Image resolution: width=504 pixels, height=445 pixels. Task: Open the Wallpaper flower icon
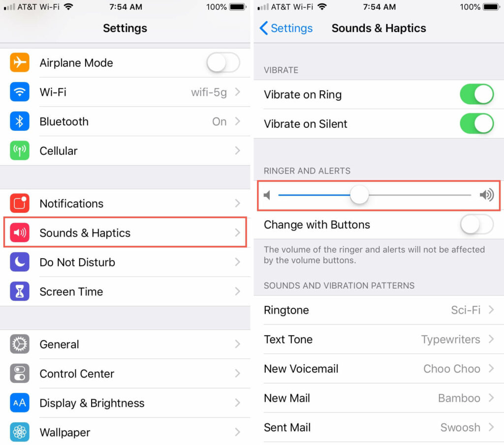click(x=20, y=432)
